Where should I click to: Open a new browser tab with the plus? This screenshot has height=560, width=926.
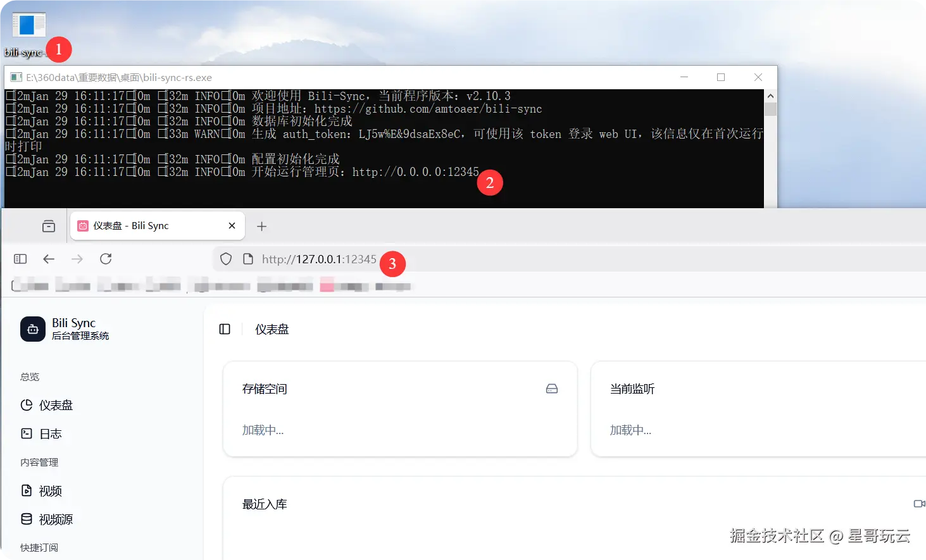tap(261, 226)
